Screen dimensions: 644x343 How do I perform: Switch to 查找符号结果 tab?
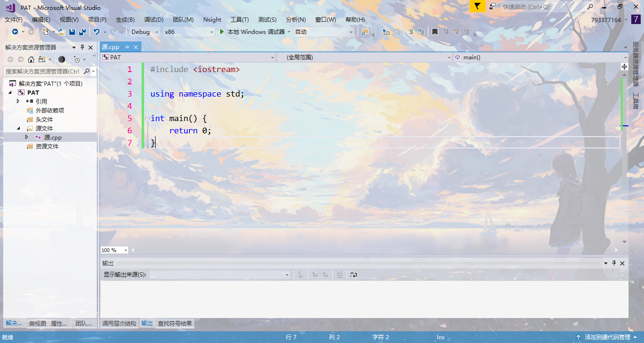tap(175, 323)
